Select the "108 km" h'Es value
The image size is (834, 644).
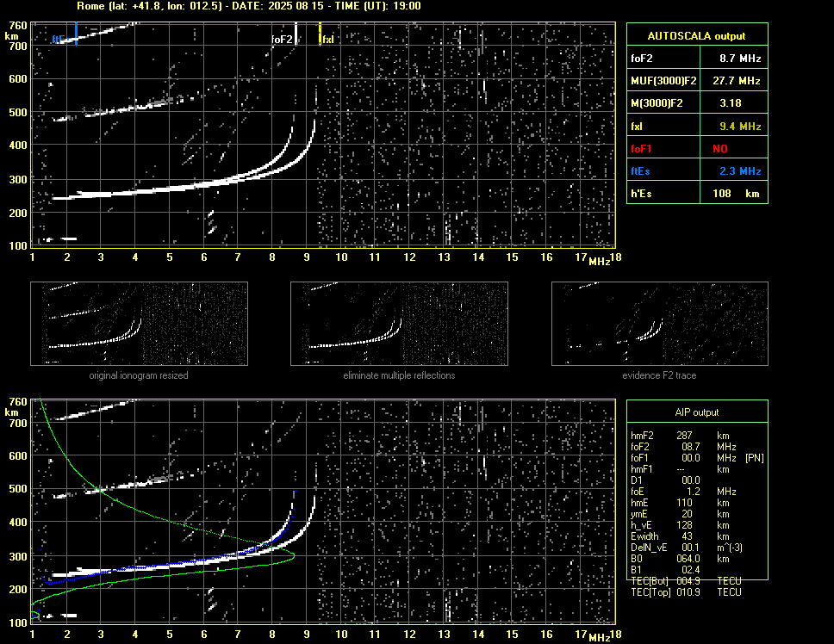click(736, 194)
